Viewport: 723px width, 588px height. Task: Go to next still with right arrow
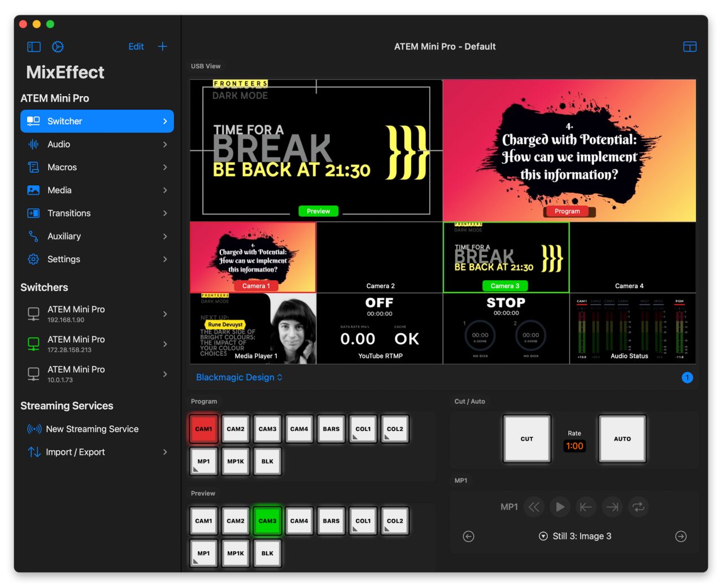click(x=681, y=537)
